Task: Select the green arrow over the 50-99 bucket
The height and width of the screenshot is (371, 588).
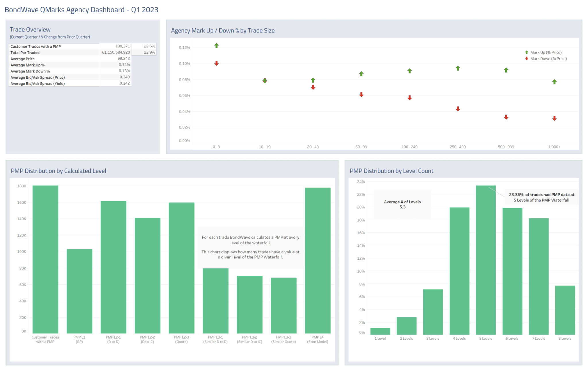Action: click(361, 73)
